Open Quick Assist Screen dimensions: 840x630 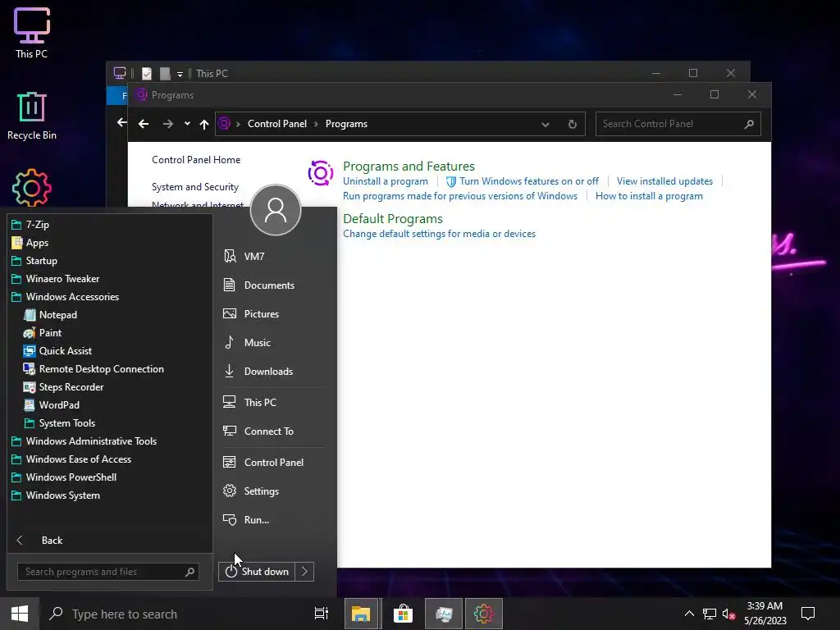[58, 351]
